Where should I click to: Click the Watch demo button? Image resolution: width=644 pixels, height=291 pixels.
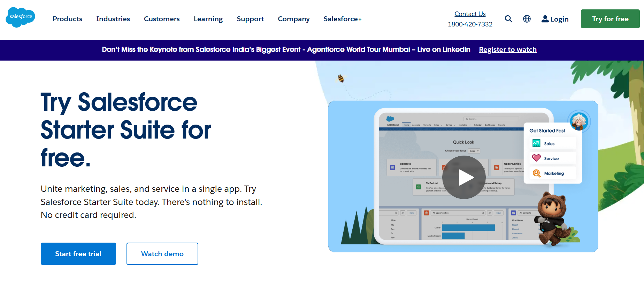pos(162,254)
